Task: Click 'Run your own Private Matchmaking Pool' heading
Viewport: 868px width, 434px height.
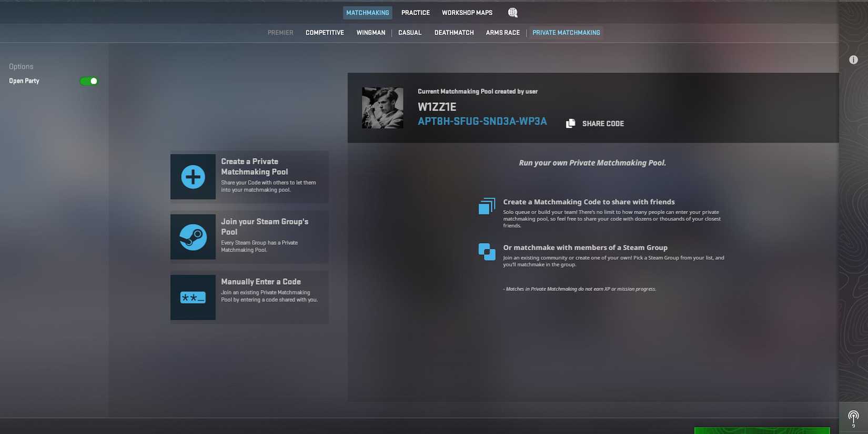Action: pyautogui.click(x=592, y=163)
